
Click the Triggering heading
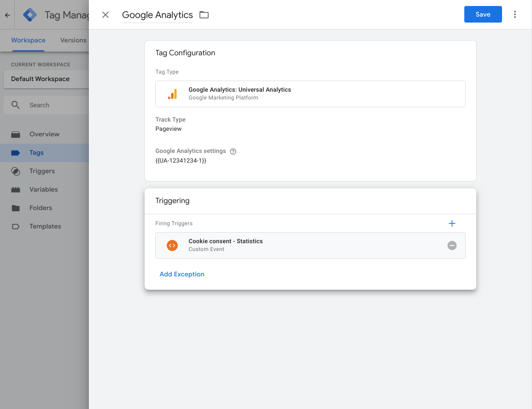pos(172,201)
